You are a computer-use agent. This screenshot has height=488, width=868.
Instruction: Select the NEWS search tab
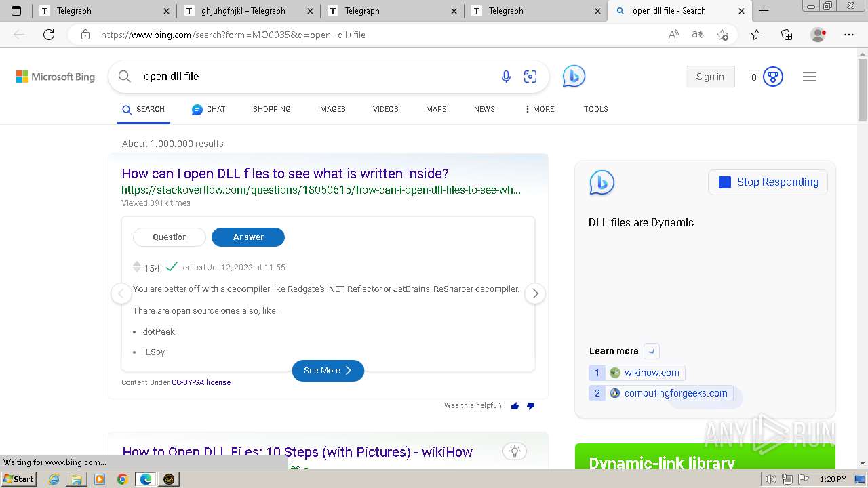pos(484,109)
